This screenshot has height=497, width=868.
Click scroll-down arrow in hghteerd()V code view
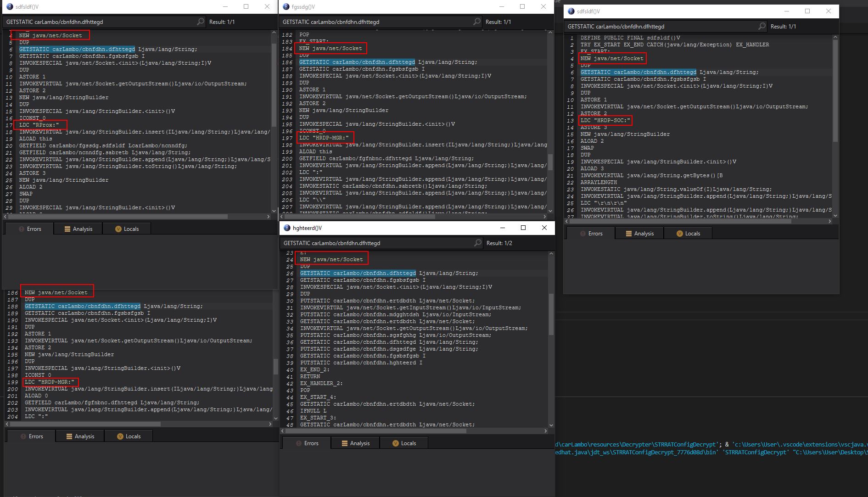[x=551, y=425]
